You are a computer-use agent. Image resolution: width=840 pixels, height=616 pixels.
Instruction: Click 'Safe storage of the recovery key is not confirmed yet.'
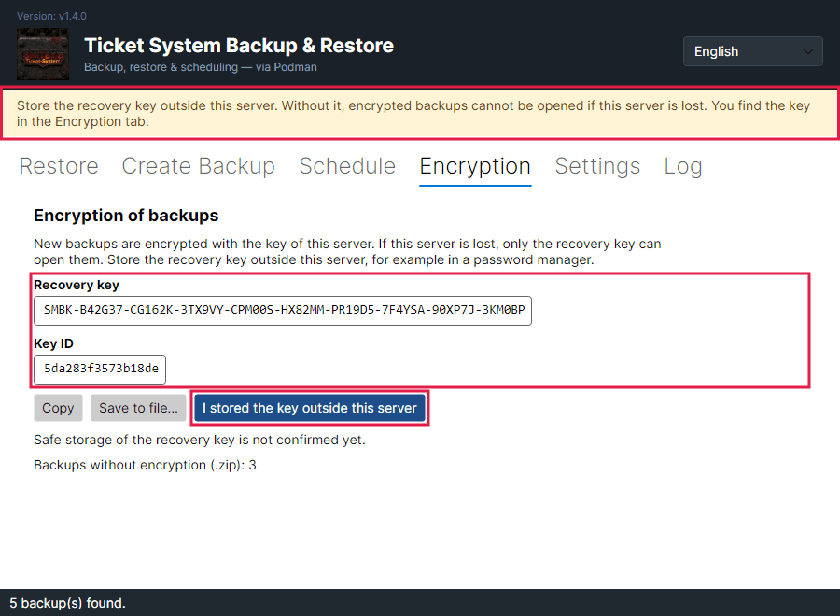tap(200, 440)
